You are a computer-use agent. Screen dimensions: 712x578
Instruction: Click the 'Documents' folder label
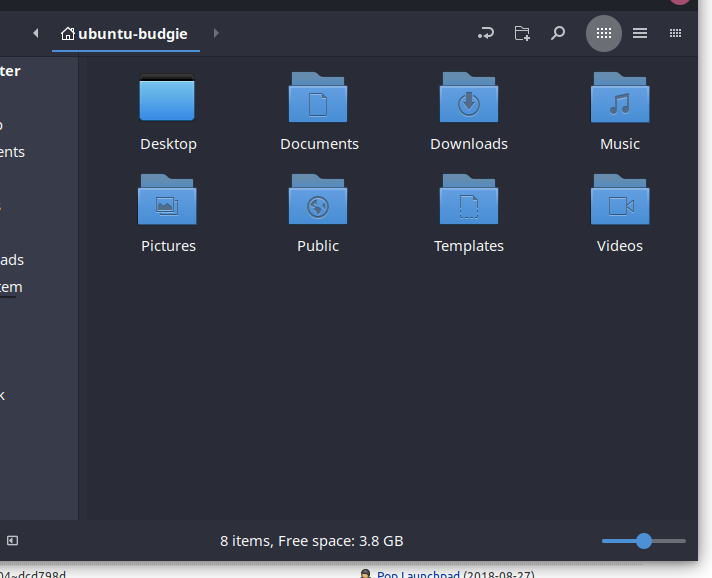[x=319, y=144]
